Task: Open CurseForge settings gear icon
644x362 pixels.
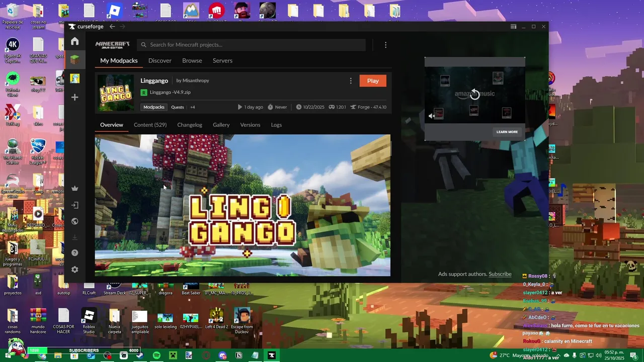Action: [74, 269]
